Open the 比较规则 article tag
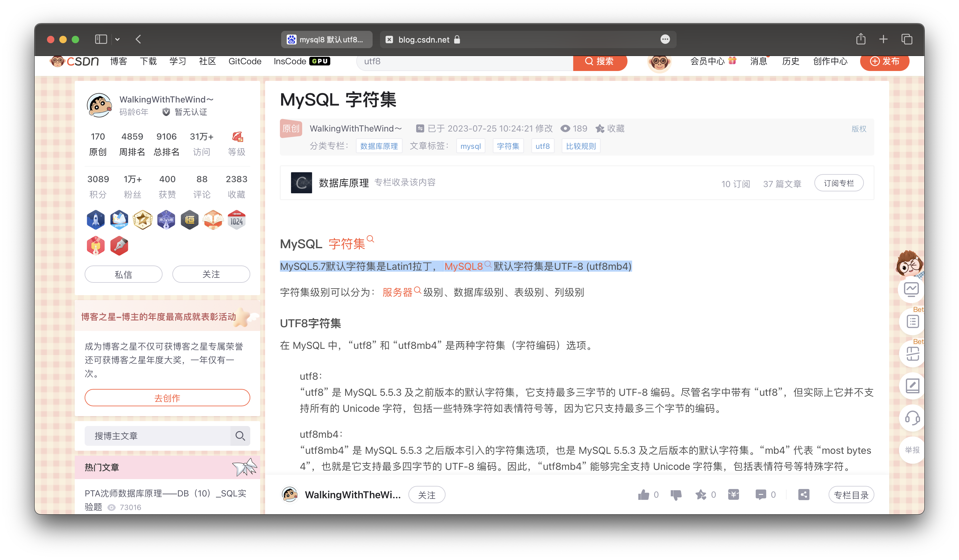The height and width of the screenshot is (560, 959). coord(581,146)
